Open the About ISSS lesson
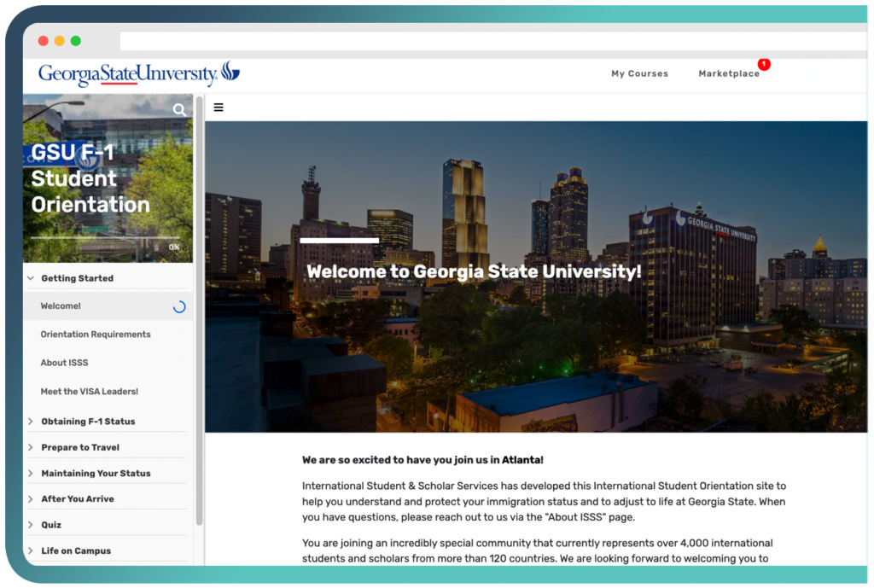874x588 pixels. (x=65, y=363)
